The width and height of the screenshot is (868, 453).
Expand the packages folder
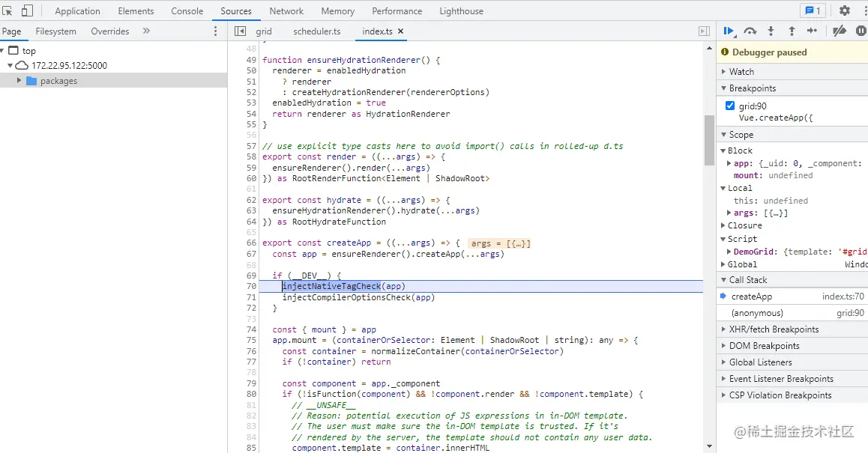pyautogui.click(x=19, y=81)
